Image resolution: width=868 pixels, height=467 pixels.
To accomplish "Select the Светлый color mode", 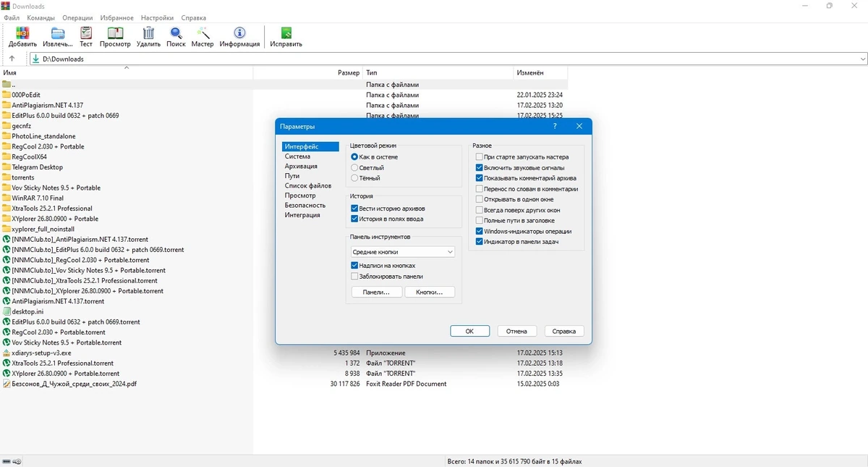I will (354, 167).
